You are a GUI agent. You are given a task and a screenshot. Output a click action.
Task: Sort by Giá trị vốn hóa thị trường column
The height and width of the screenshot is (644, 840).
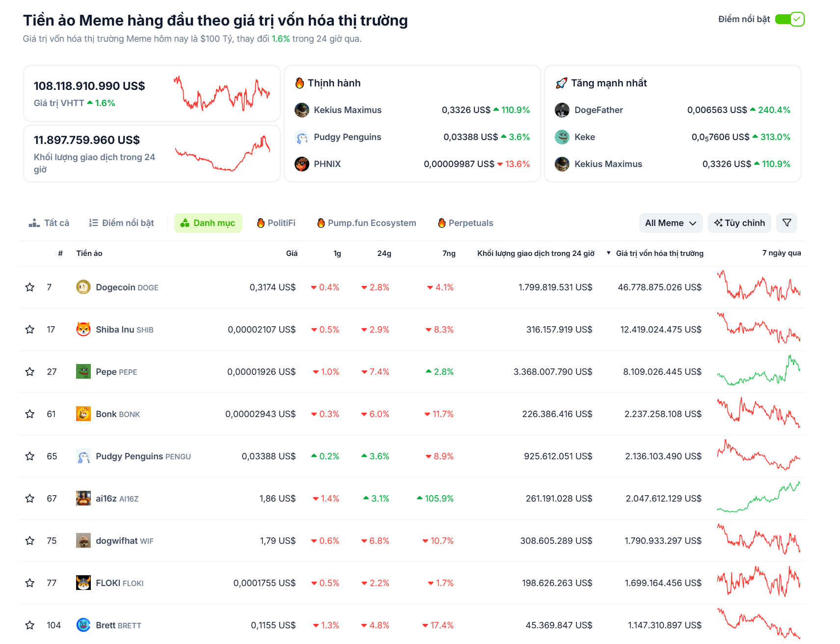(659, 253)
